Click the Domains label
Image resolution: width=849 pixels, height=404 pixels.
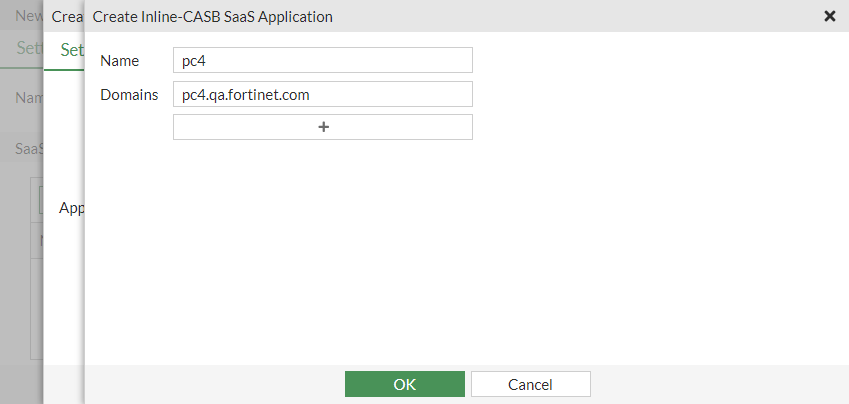tap(129, 95)
